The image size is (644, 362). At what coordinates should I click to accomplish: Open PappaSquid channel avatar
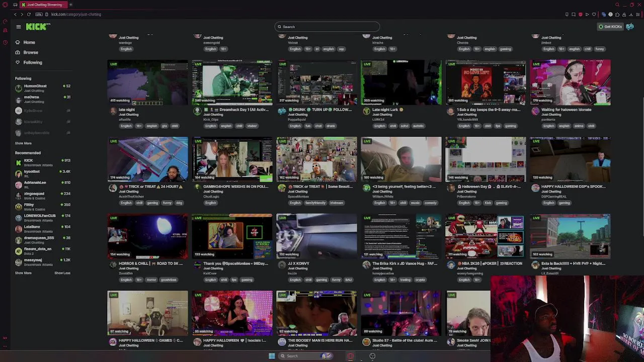click(282, 111)
